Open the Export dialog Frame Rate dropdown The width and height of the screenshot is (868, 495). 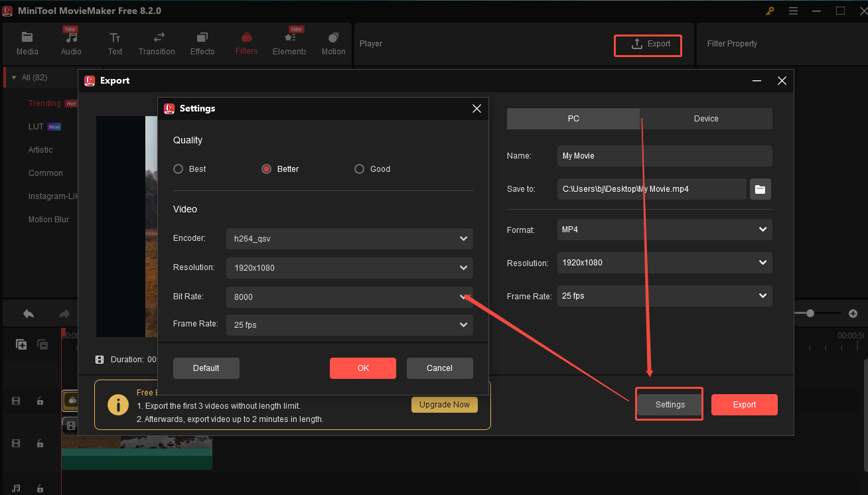pyautogui.click(x=665, y=296)
